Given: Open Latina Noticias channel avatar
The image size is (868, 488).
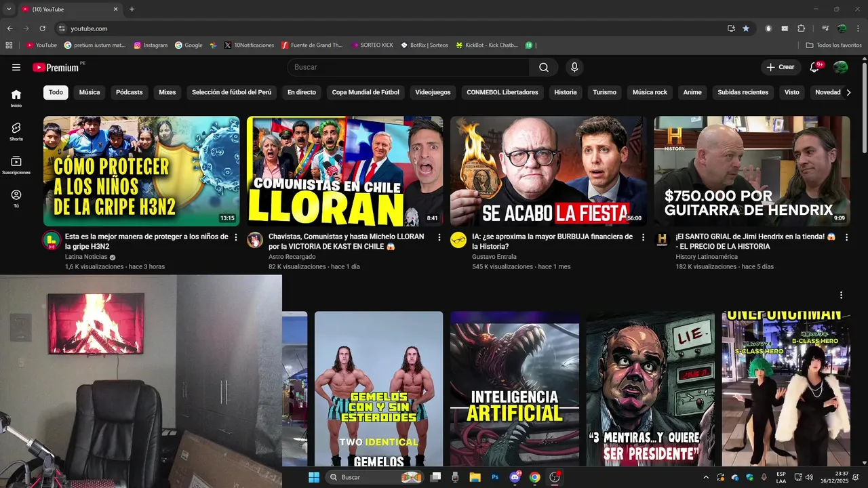Looking at the screenshot, I should 51,240.
